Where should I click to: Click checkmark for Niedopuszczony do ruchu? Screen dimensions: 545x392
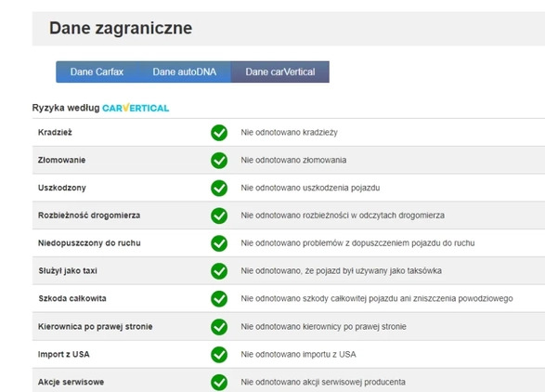[x=219, y=243]
